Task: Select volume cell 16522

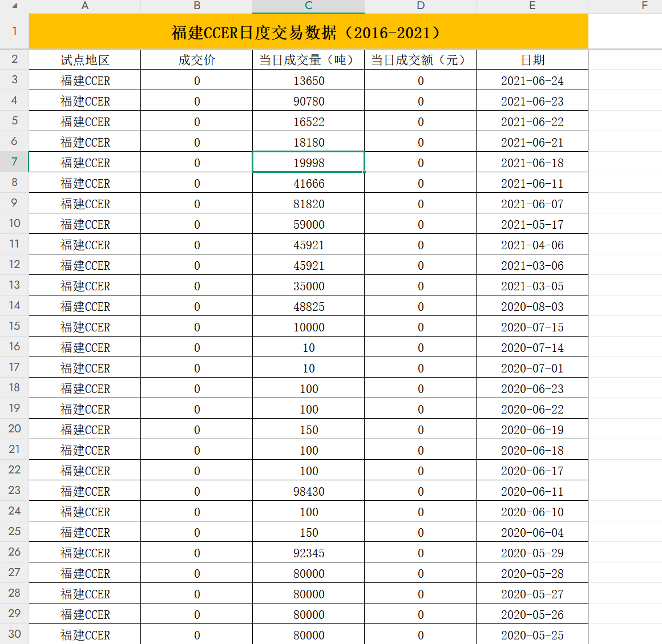Action: pyautogui.click(x=308, y=121)
